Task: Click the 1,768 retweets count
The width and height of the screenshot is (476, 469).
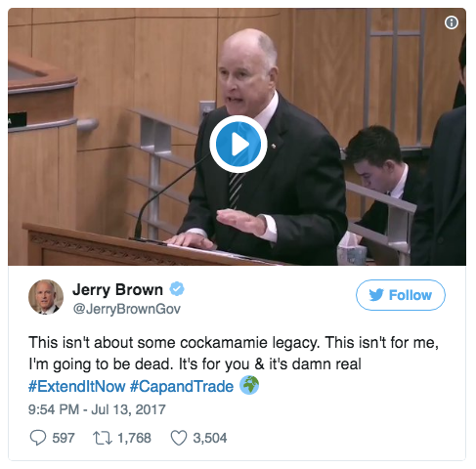Action: (134, 438)
